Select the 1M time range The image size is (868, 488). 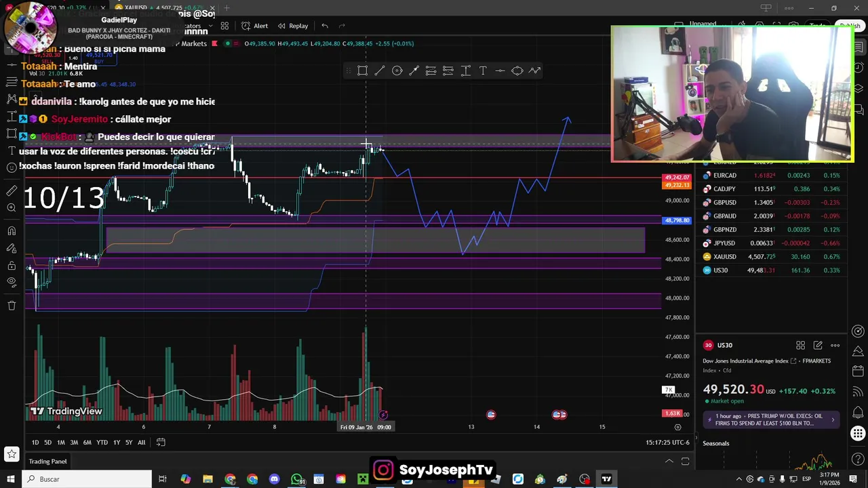click(x=61, y=443)
